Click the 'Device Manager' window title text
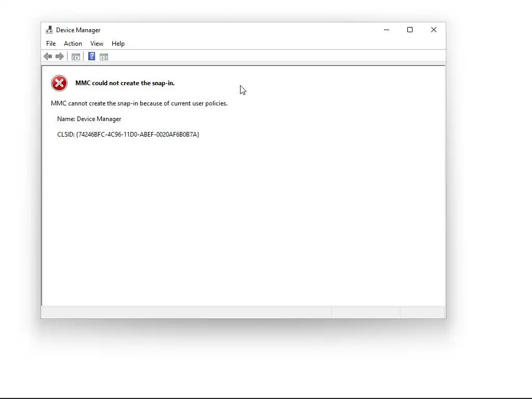The height and width of the screenshot is (399, 532). pyautogui.click(x=78, y=30)
